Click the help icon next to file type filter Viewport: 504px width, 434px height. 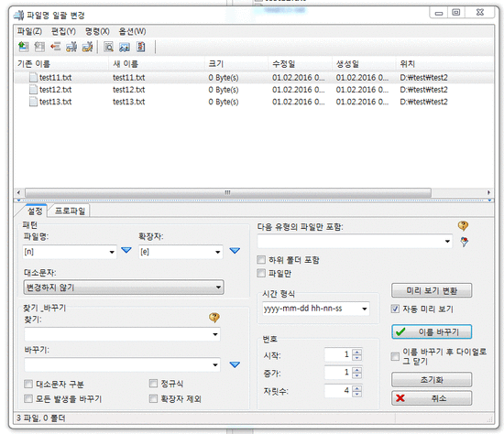point(463,226)
